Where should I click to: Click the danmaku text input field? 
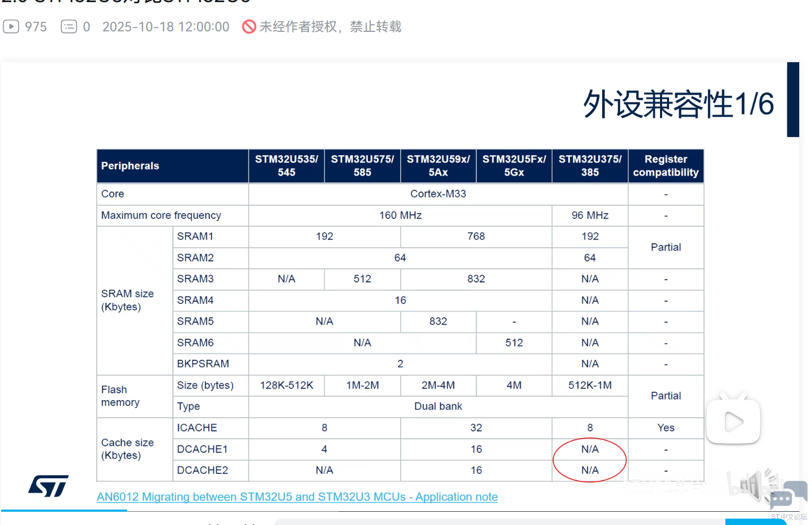(x=500, y=522)
